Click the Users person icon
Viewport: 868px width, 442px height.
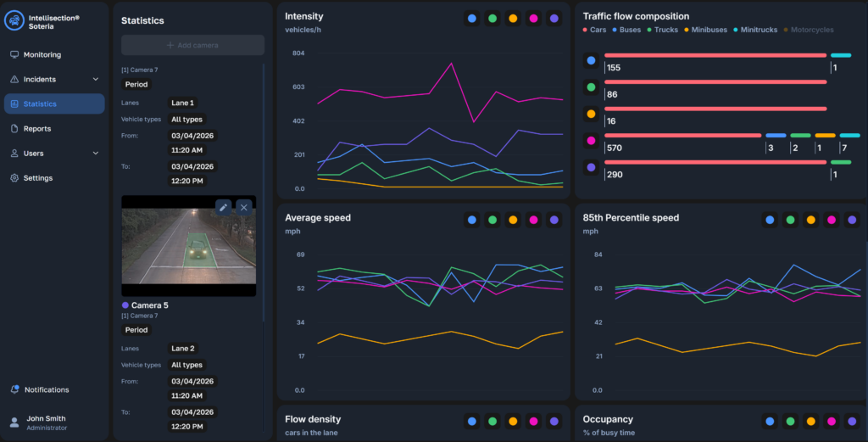(x=14, y=154)
